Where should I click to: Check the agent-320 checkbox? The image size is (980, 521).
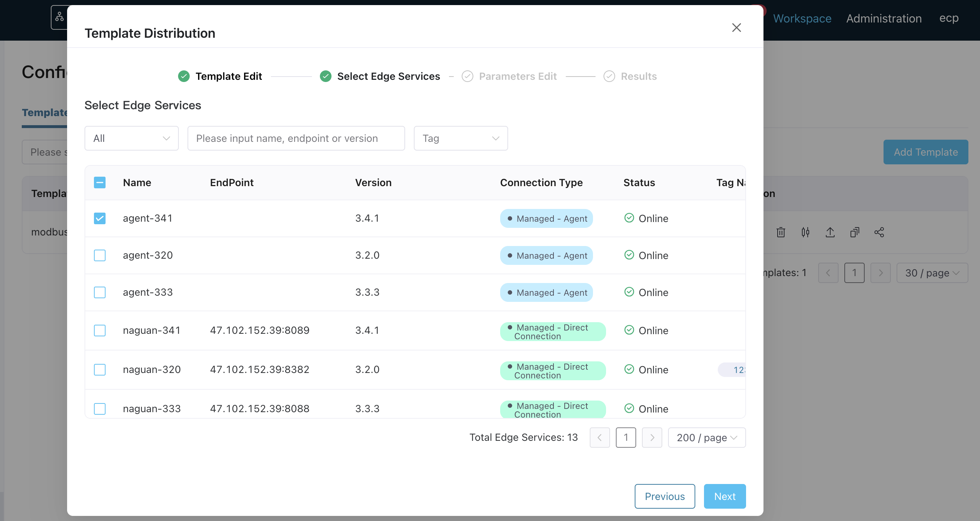(100, 255)
